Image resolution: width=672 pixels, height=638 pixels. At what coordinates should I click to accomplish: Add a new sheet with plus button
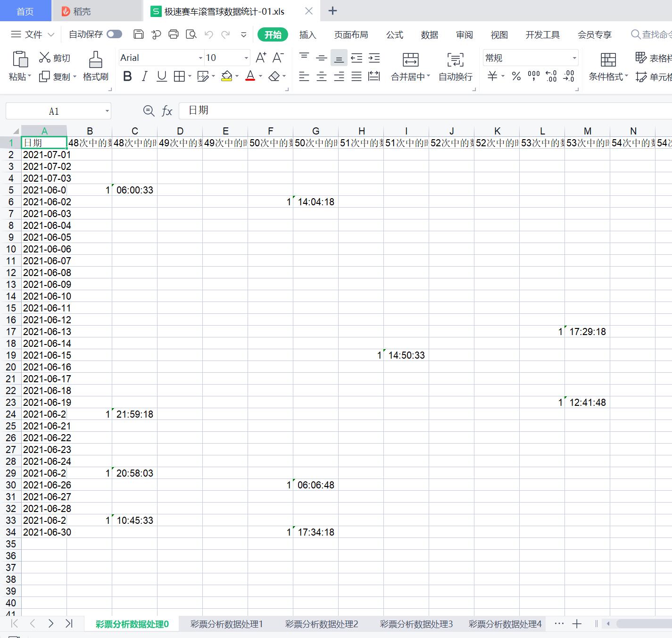pos(576,624)
